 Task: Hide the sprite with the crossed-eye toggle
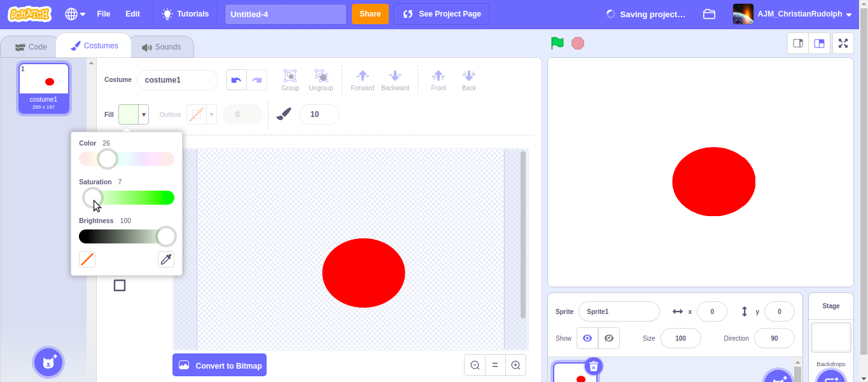[x=608, y=338]
